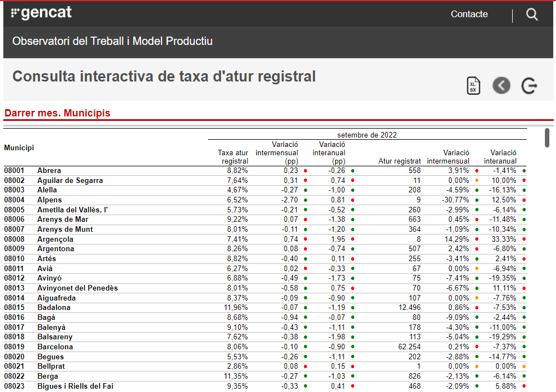Select the Aiguafreda municipality name
The width and height of the screenshot is (556, 392).
(57, 298)
